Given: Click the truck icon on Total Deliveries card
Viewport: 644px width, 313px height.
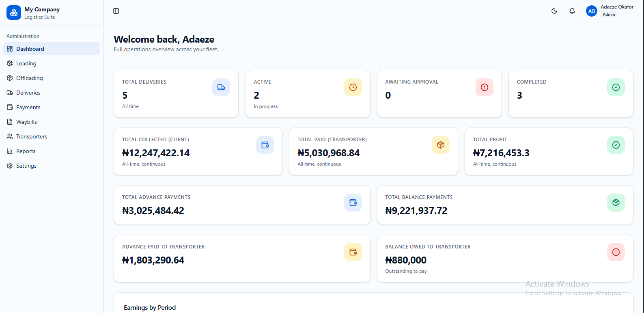Looking at the screenshot, I should [221, 87].
